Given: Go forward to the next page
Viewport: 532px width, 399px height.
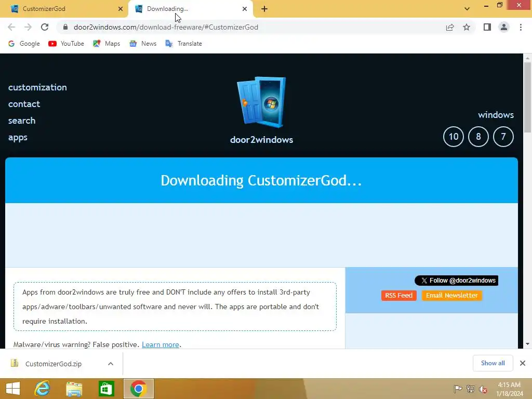Looking at the screenshot, I should pyautogui.click(x=28, y=27).
